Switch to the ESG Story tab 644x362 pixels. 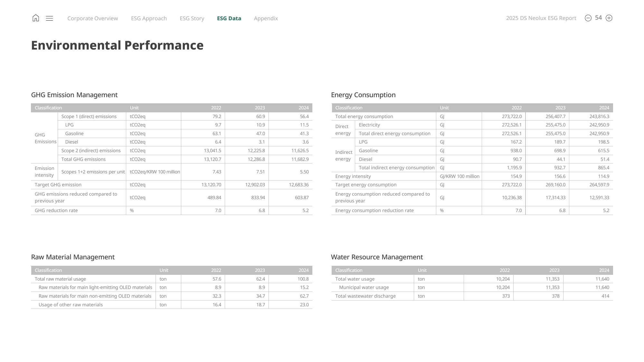coord(192,18)
